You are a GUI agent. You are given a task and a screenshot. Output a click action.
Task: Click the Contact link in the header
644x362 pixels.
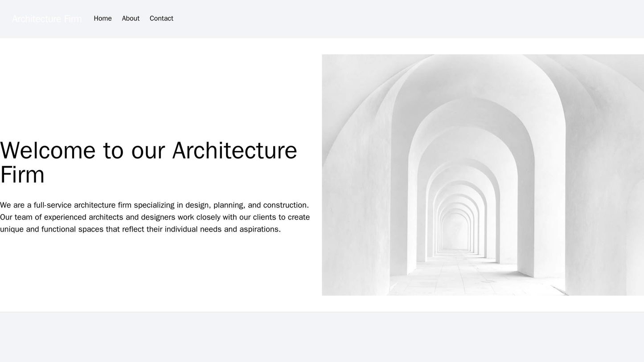tap(162, 19)
